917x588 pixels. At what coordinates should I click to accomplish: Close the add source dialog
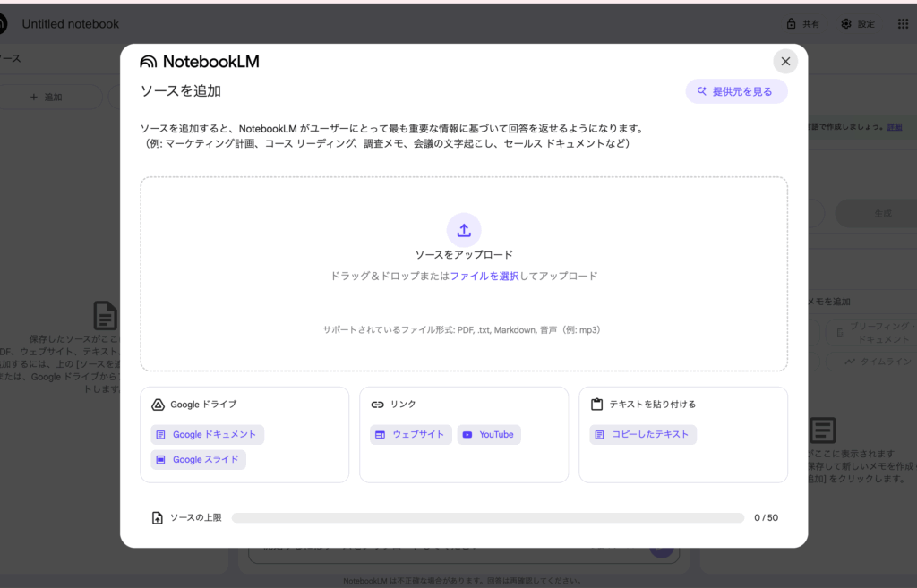pyautogui.click(x=785, y=62)
